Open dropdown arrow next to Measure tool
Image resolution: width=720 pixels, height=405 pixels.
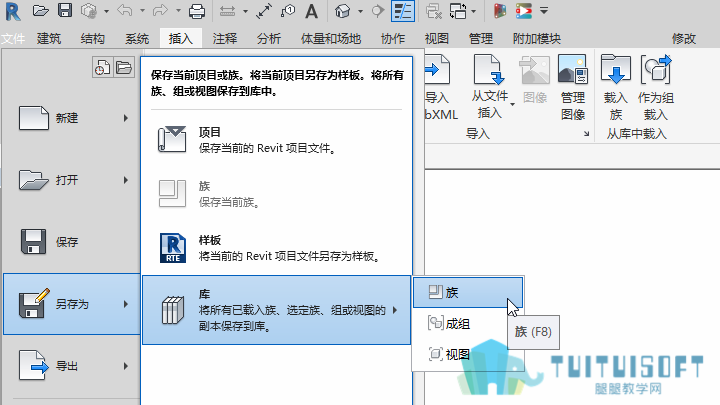click(x=245, y=11)
